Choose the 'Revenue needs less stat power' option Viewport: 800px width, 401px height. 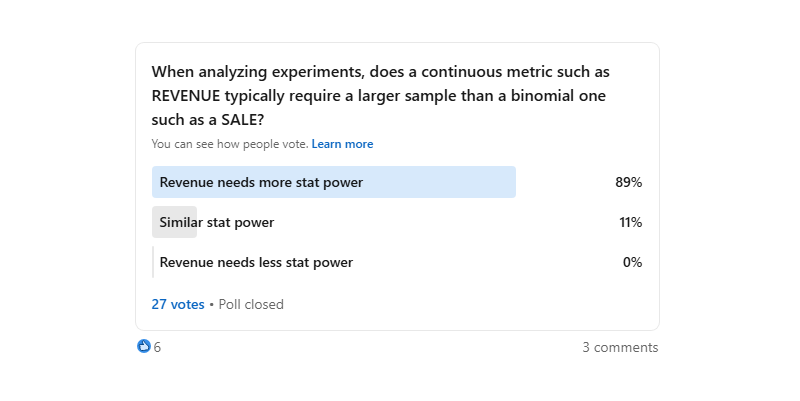pyautogui.click(x=256, y=262)
